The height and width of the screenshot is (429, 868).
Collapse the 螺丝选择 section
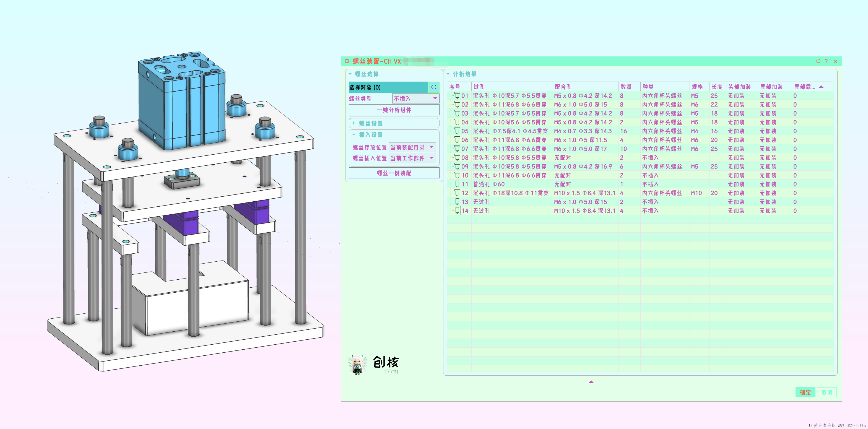(350, 74)
